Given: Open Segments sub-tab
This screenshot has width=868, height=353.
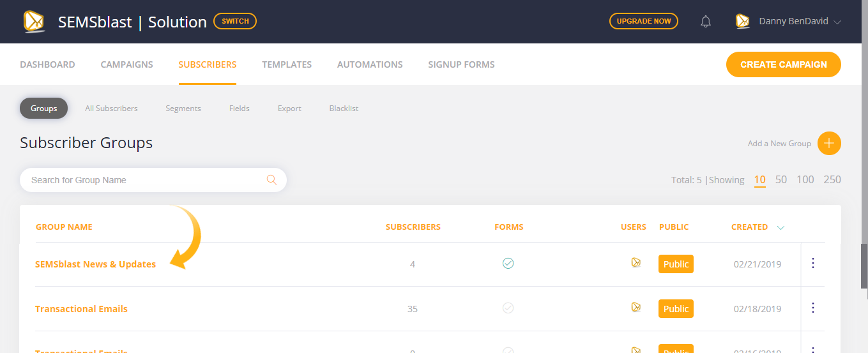Looking at the screenshot, I should pyautogui.click(x=183, y=109).
